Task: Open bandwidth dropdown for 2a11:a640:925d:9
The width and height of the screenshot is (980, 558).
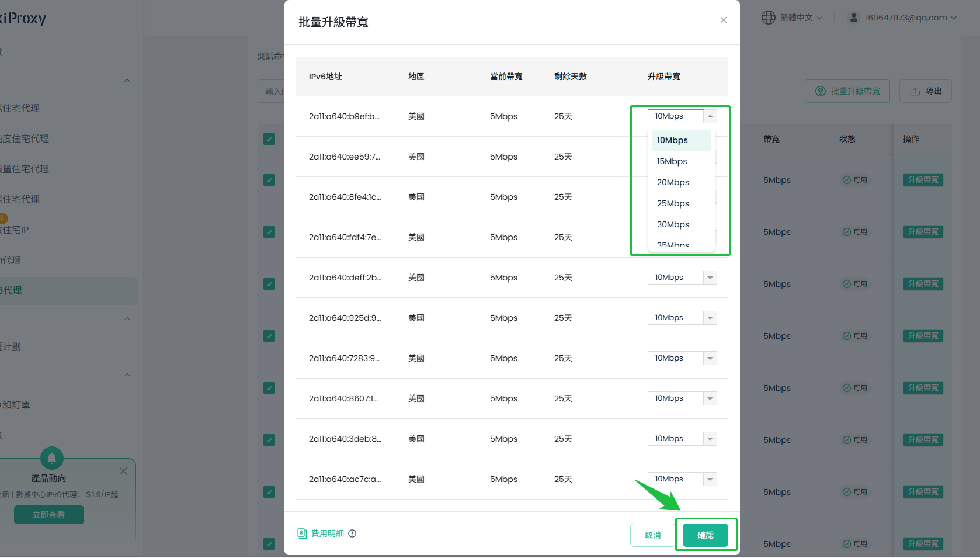Action: click(682, 318)
